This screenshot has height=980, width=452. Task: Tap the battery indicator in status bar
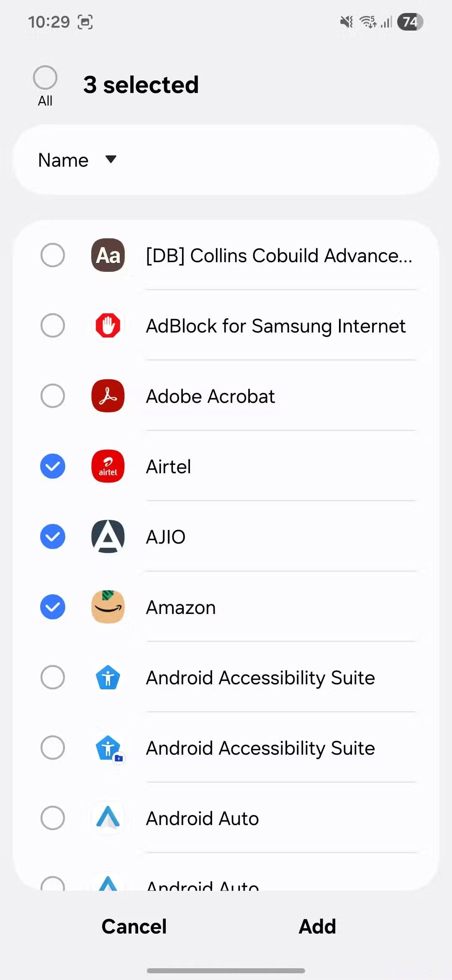(410, 22)
